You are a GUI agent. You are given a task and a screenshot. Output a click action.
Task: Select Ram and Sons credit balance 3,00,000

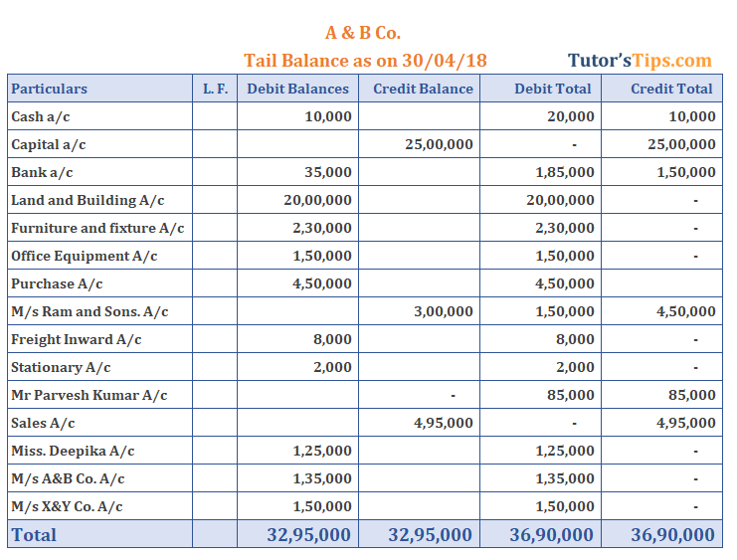pos(444,311)
